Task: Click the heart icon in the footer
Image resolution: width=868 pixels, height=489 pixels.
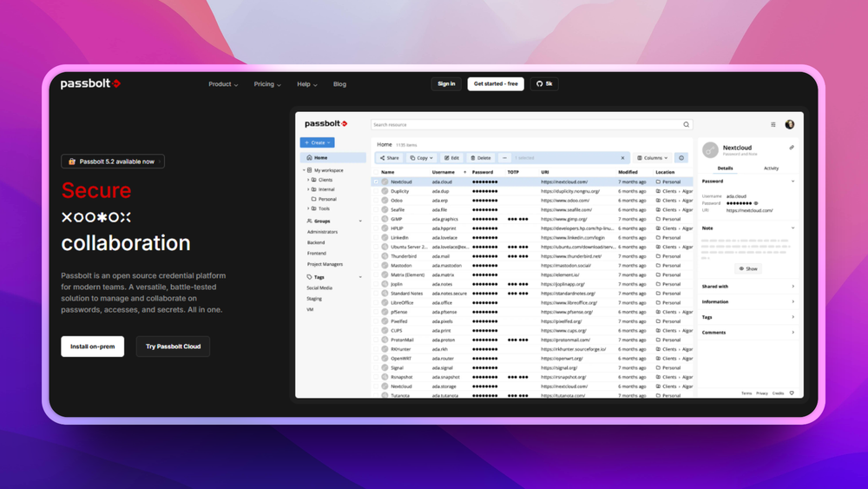Action: click(x=792, y=393)
